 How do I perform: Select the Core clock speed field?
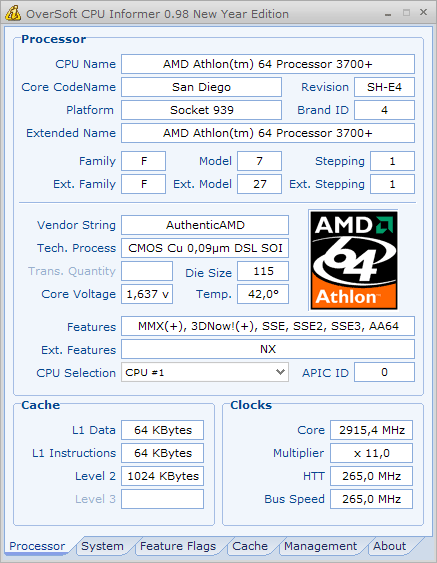(371, 430)
